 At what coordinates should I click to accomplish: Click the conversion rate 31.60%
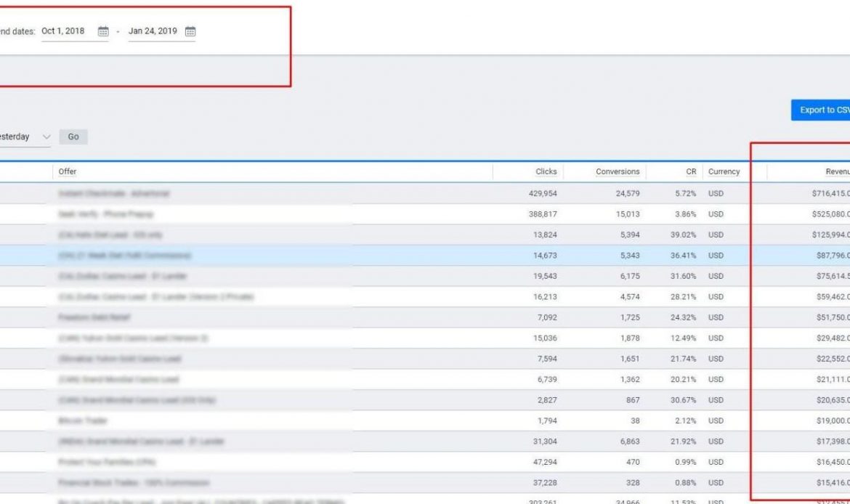tap(684, 276)
